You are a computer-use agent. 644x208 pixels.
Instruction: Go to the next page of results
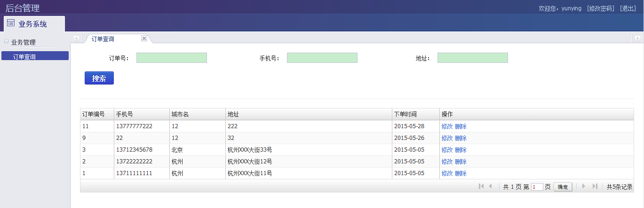[584, 186]
